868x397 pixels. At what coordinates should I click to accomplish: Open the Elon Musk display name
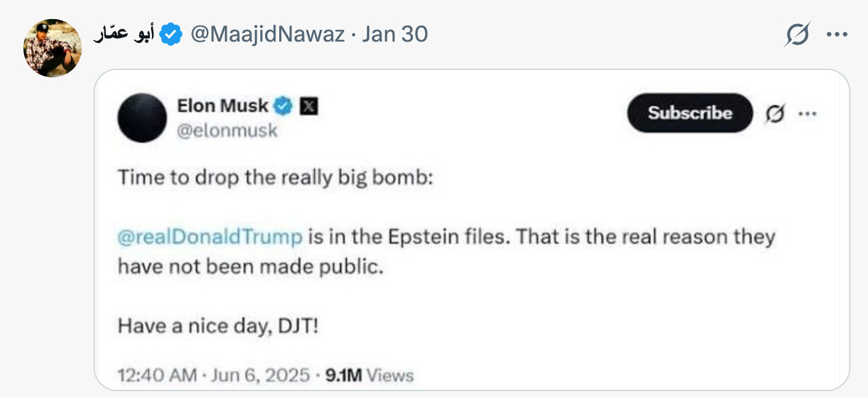[223, 105]
